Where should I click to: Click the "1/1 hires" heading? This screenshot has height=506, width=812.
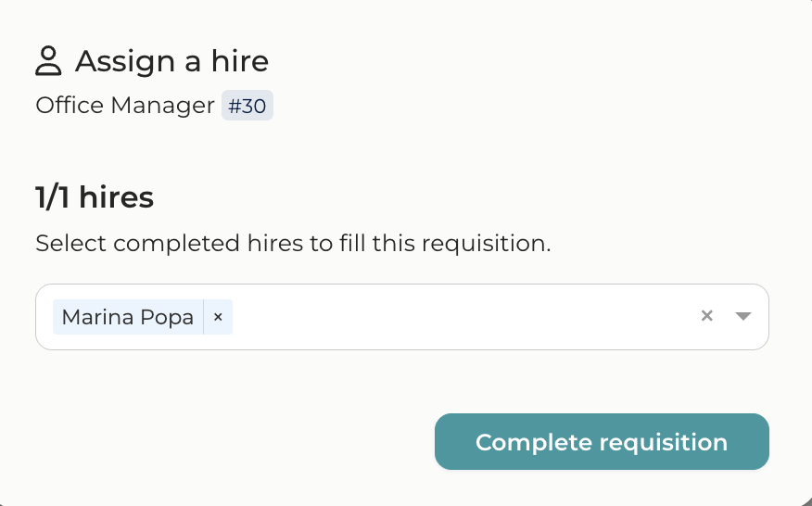click(x=95, y=197)
